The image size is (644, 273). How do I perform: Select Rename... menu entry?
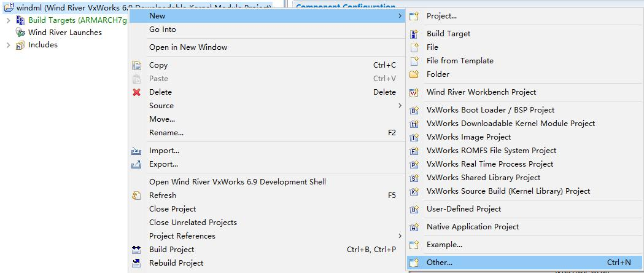(x=166, y=133)
